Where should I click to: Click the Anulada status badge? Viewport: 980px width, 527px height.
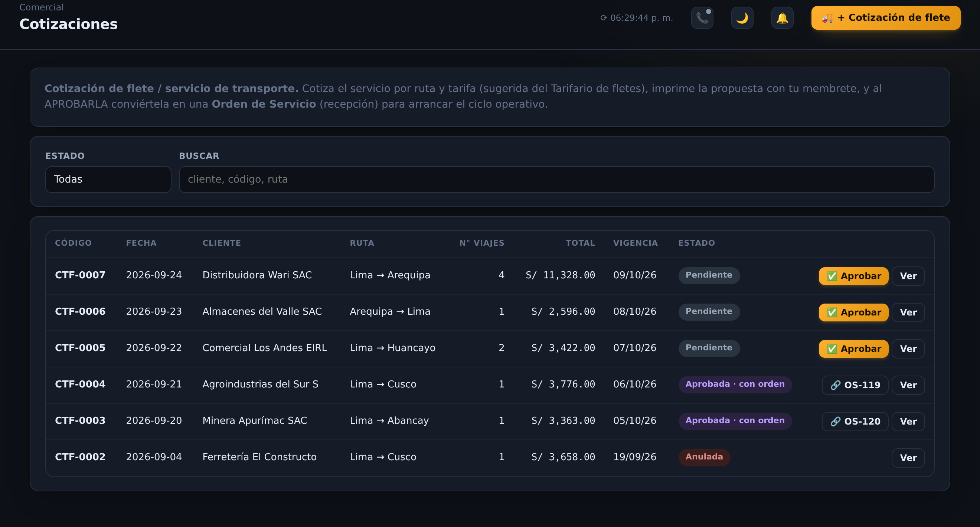click(704, 458)
